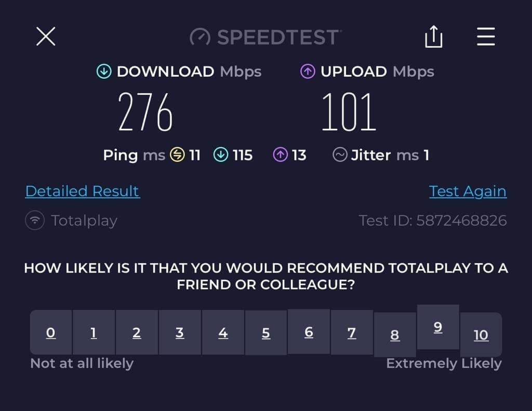Screen dimensions: 532x411
Task: Select rating 0 for Totalplay
Action: [x=51, y=333]
